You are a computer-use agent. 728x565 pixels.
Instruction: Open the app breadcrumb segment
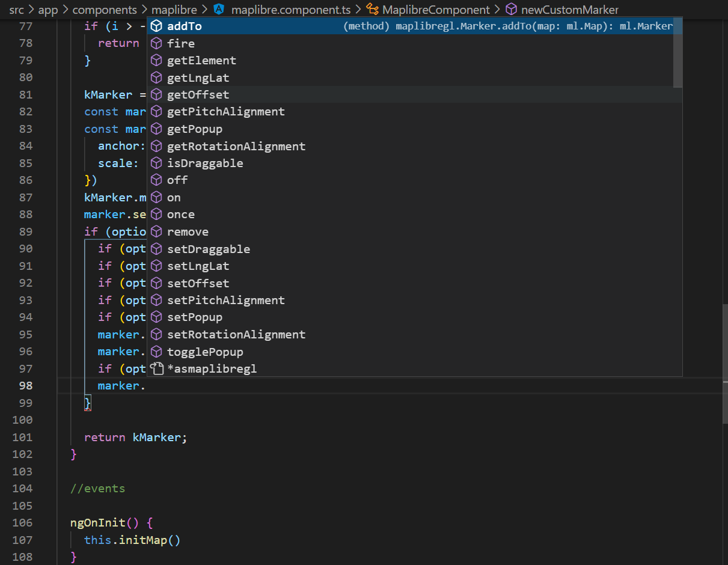(47, 10)
